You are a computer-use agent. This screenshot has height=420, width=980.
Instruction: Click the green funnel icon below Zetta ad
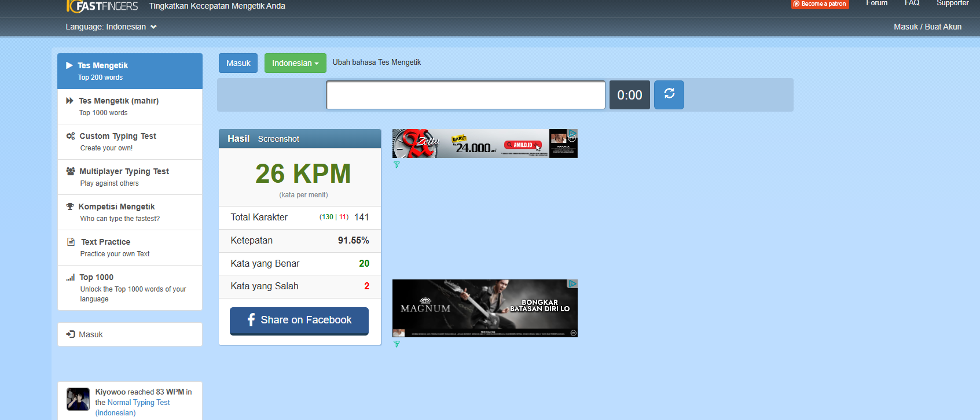(x=397, y=165)
